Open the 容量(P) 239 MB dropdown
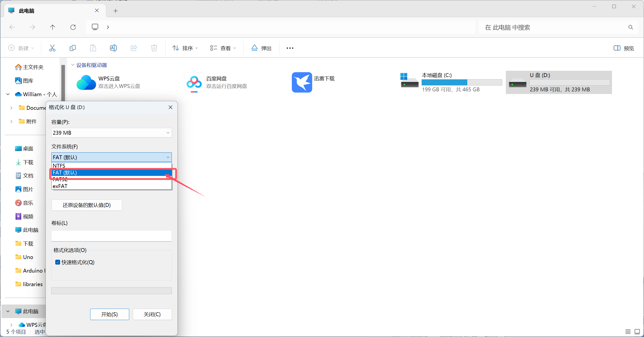644x337 pixels. (111, 133)
